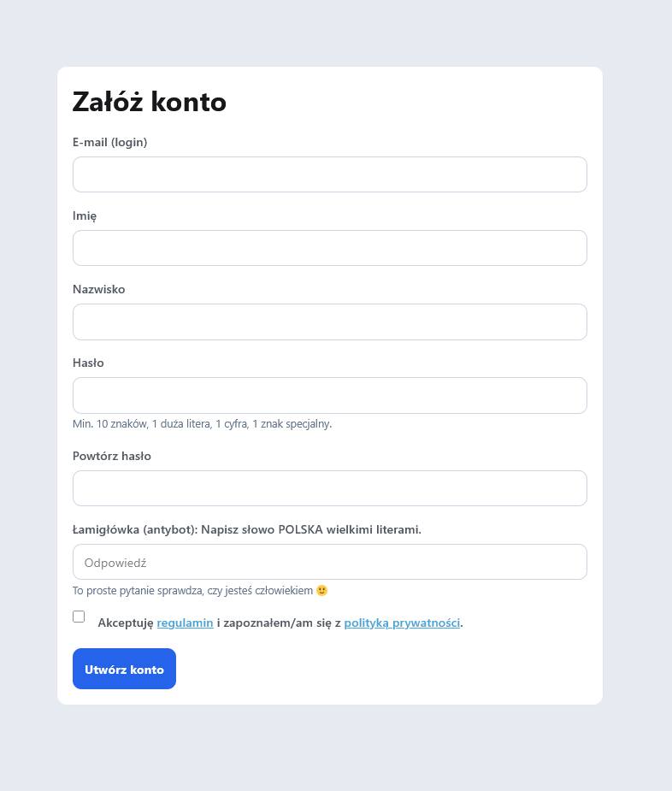Click the Powtórz hasło field
Screen dimensions: 672x791
329,487
